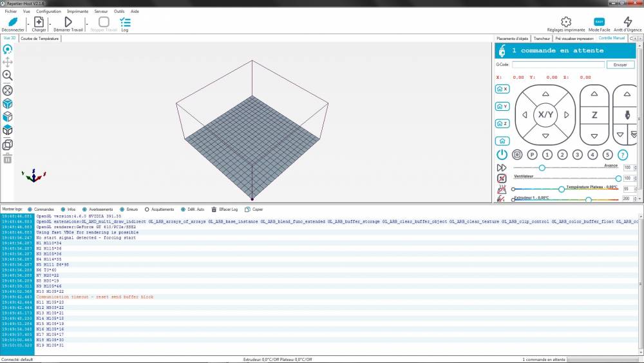Enable the Acquittements log filter
The width and height of the screenshot is (644, 363).
159,210
